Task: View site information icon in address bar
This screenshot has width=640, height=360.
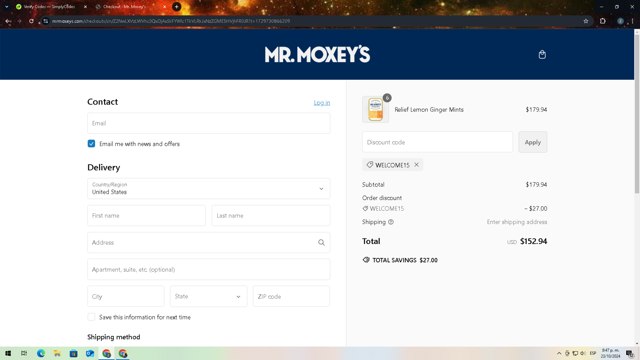Action: pos(45,21)
